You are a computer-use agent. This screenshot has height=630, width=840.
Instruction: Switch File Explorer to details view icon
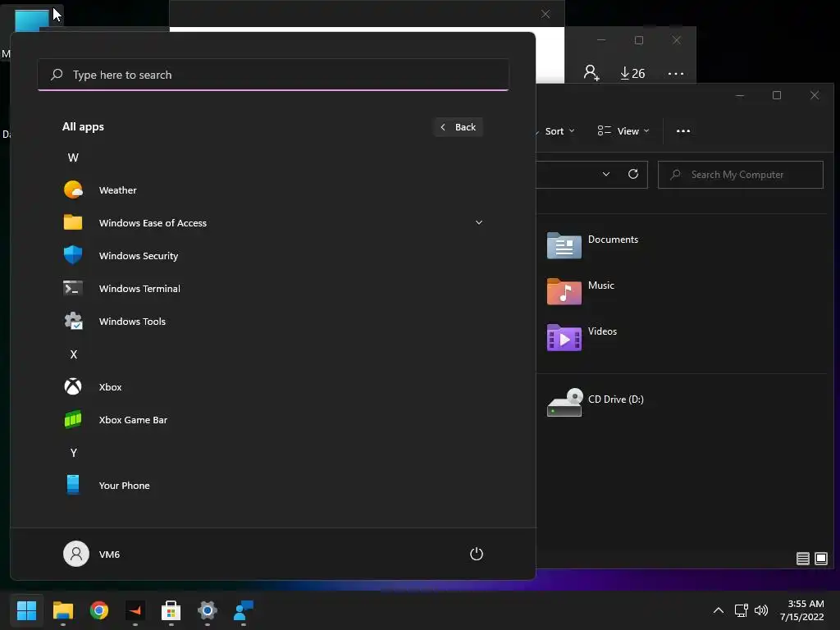click(802, 559)
